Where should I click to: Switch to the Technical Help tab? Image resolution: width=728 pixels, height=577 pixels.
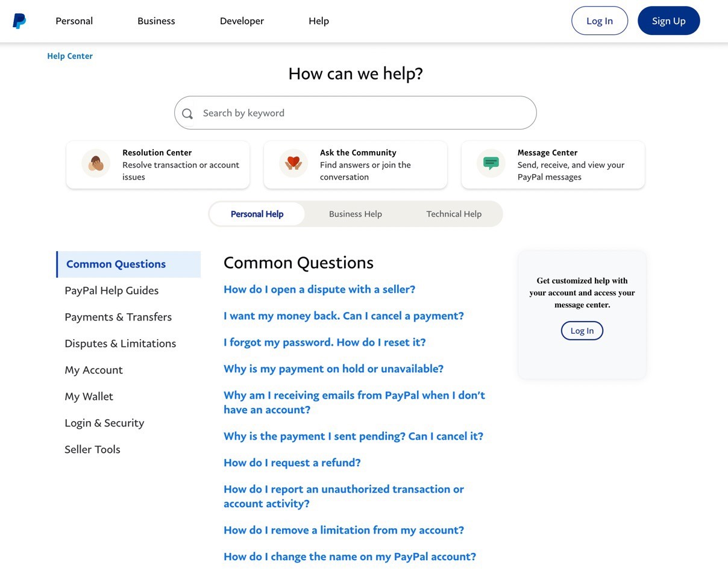(454, 214)
